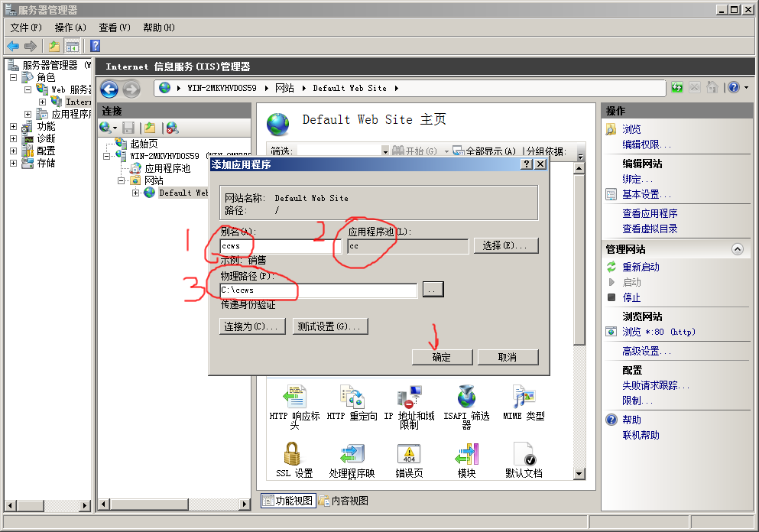The height and width of the screenshot is (532, 759).
Task: Click the 确定 button in dialog
Action: 442,357
